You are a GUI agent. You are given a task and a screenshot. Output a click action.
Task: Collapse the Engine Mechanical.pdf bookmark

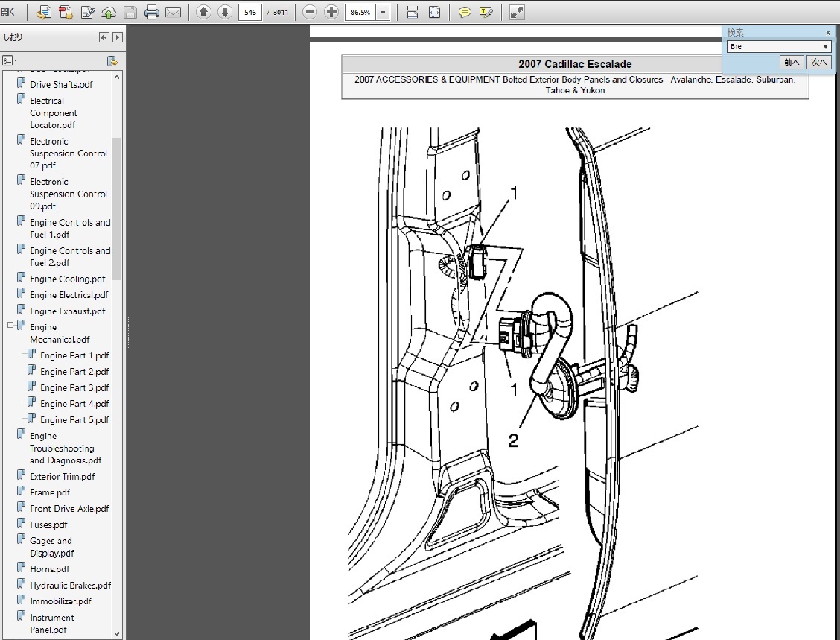click(x=10, y=325)
